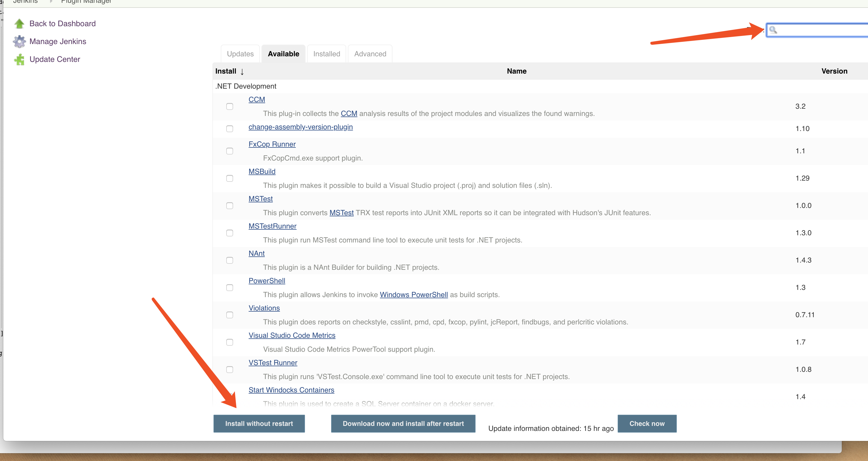Click Download now and install after restart

coord(403,424)
